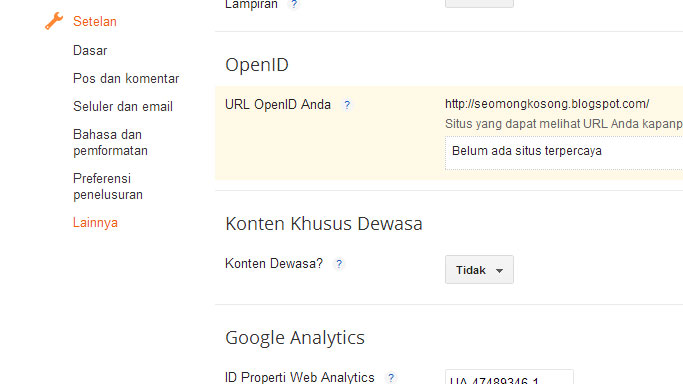Click the orange wrench Setelan icon
Image resolution: width=683 pixels, height=384 pixels.
[54, 21]
